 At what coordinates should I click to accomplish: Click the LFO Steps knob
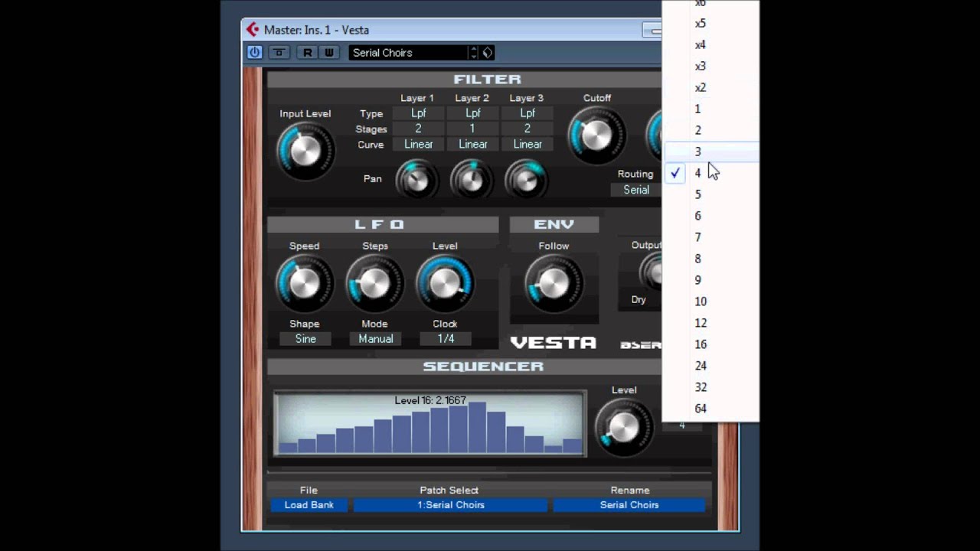374,283
